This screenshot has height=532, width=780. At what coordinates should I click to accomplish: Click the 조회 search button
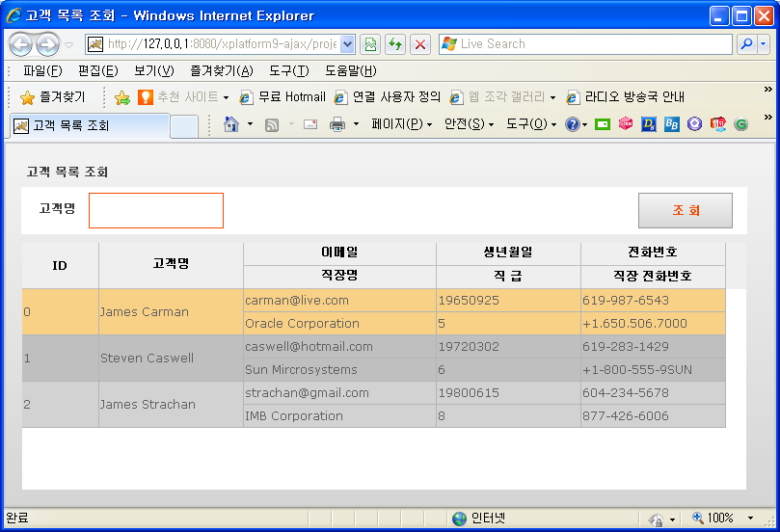[x=686, y=210]
